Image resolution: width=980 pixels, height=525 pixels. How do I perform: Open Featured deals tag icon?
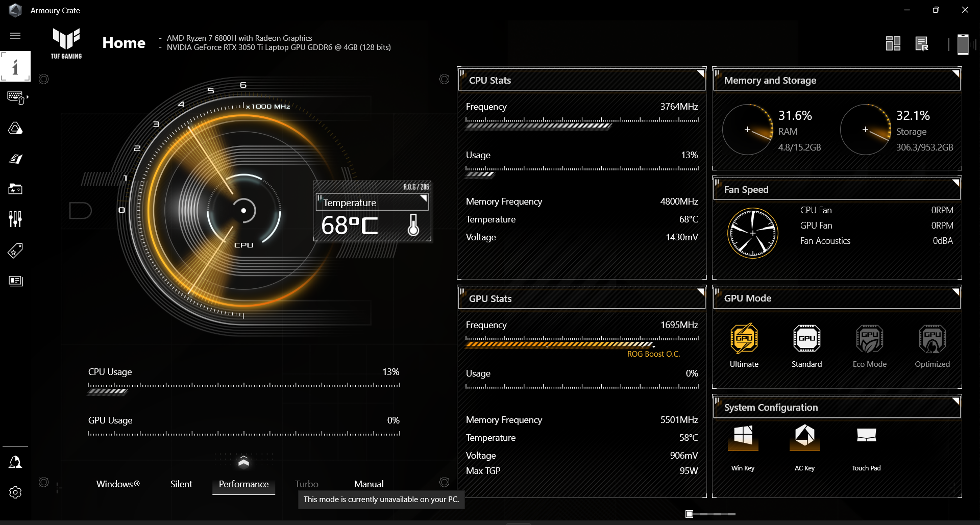(15, 251)
